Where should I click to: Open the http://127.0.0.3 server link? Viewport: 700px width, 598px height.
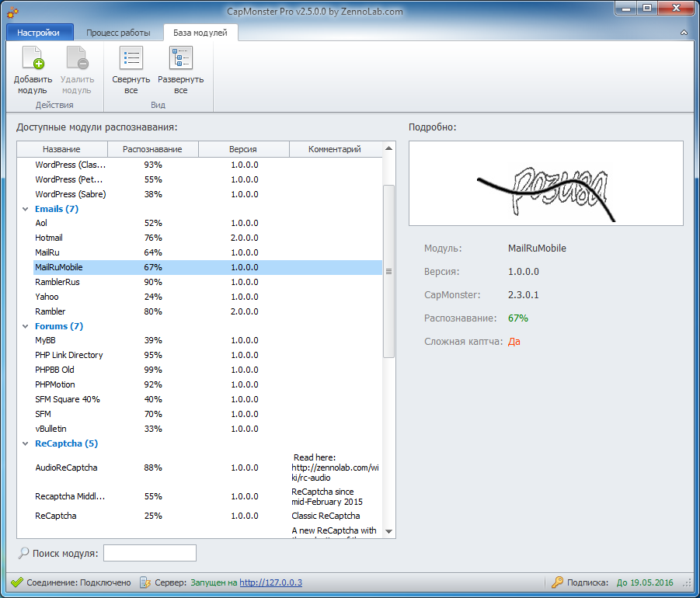[x=270, y=582]
